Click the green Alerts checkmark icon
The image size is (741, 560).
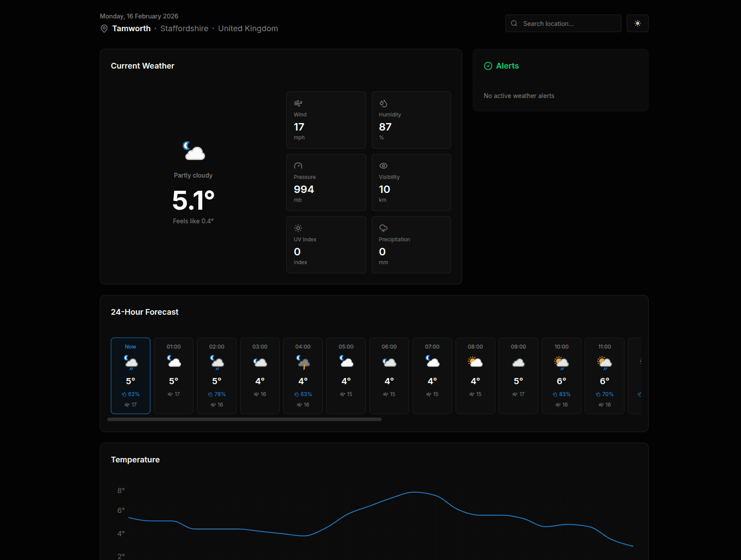point(487,66)
